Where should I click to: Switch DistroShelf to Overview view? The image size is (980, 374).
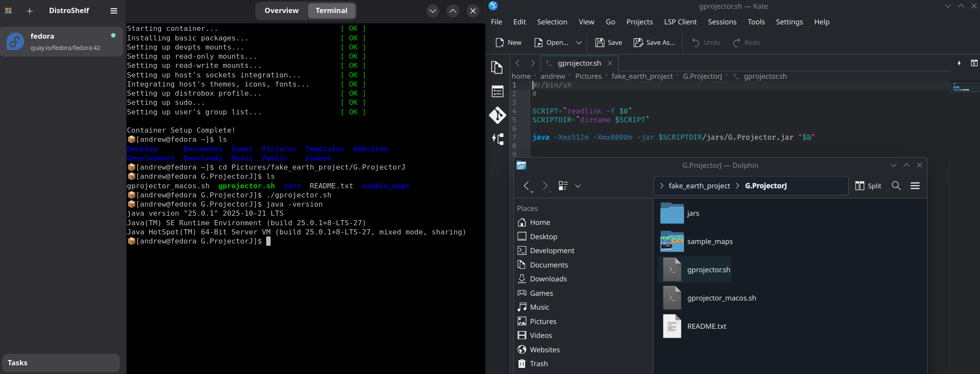tap(281, 11)
